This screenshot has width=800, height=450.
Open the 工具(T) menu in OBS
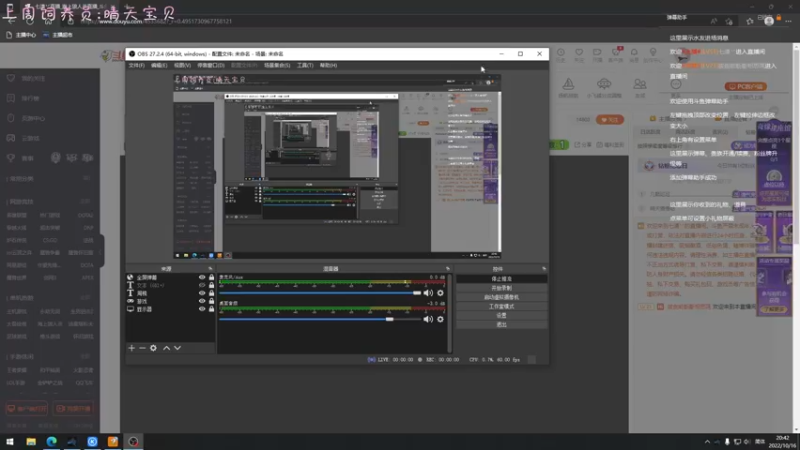coord(305,65)
